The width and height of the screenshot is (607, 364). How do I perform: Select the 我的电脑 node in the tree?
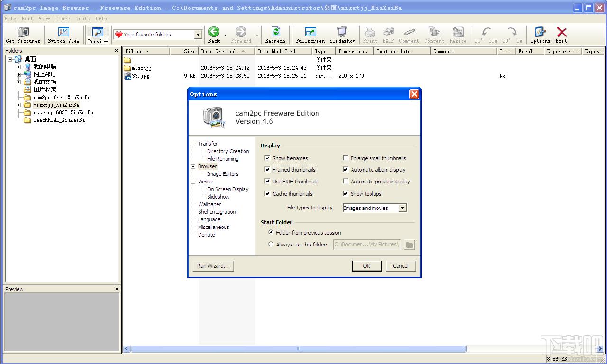point(45,67)
